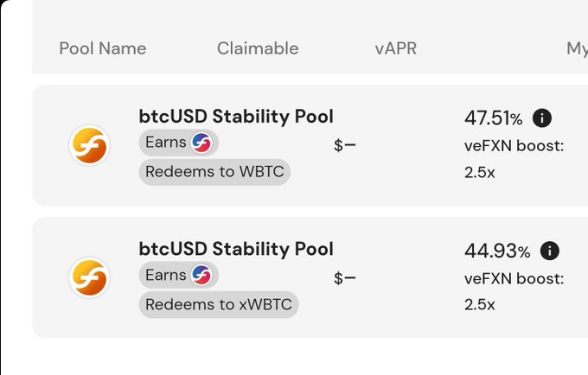Sort by the Claimable column header

point(258,48)
